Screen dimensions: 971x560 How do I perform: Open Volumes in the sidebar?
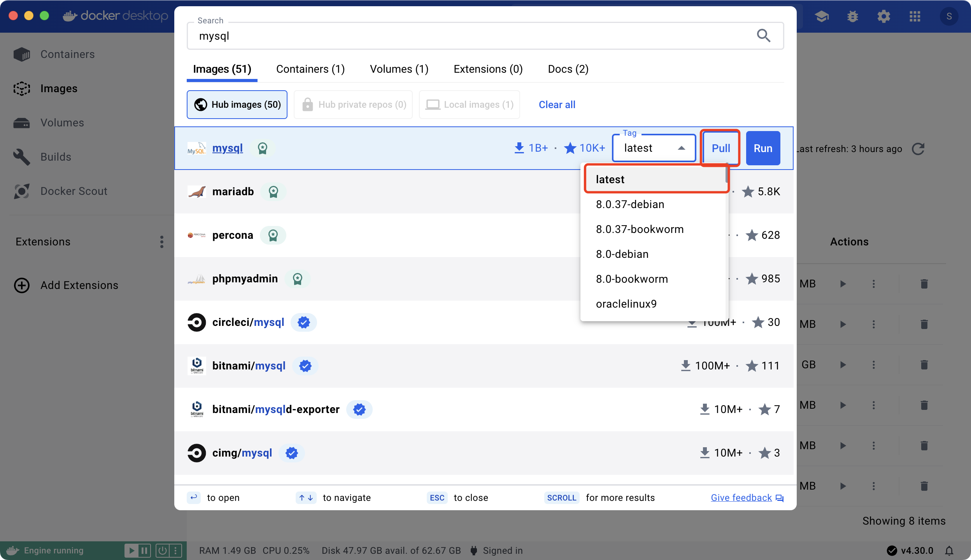pos(62,122)
